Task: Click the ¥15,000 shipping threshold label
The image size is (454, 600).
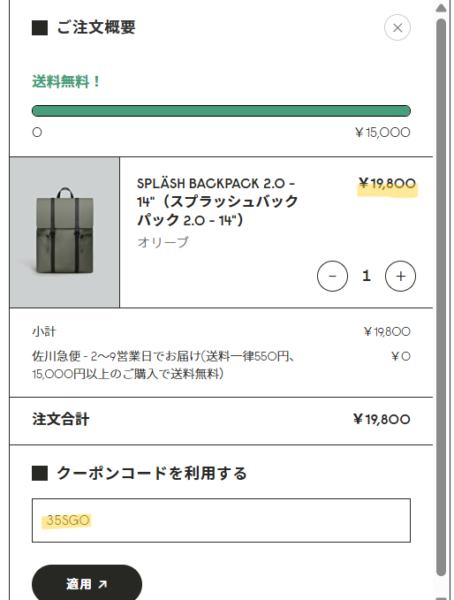Action: tap(382, 132)
